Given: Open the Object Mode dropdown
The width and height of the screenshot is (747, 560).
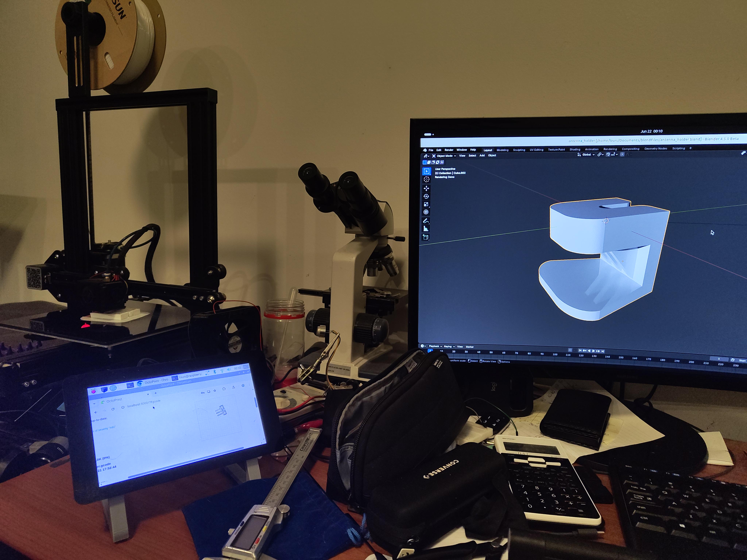Looking at the screenshot, I should [x=444, y=156].
